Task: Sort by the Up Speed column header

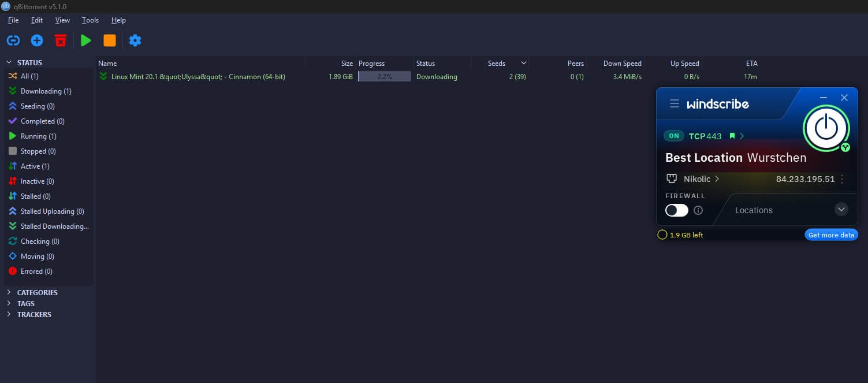Action: (x=685, y=64)
